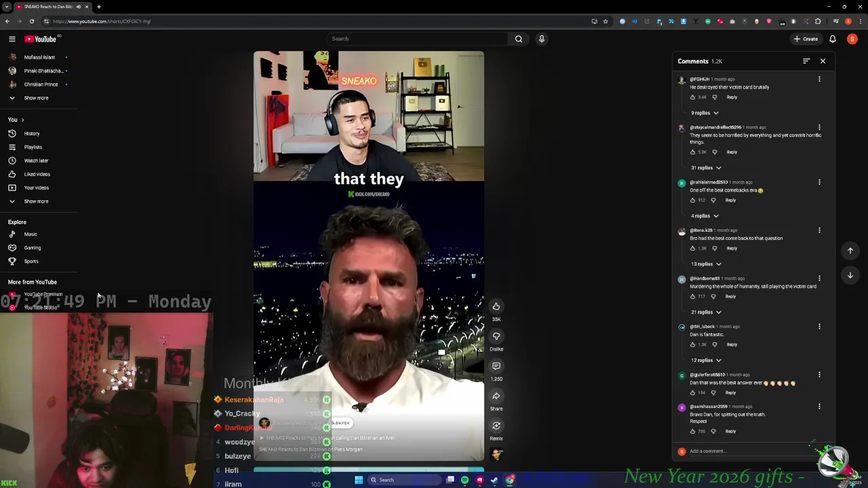
Task: Open the Music explore page
Action: click(x=31, y=234)
